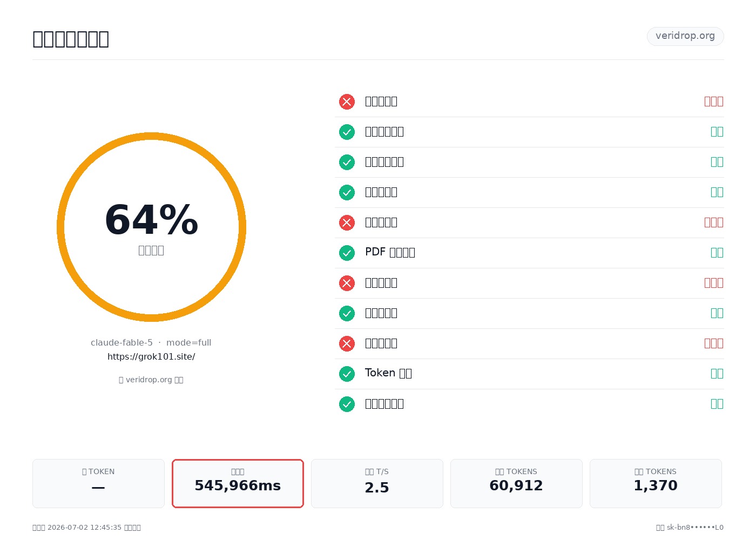The height and width of the screenshot is (540, 756).
Task: Select the TOKEN card showing a dash
Action: click(98, 483)
